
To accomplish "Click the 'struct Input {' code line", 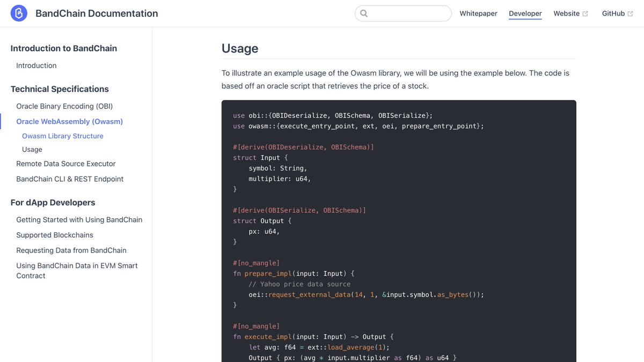I will [260, 158].
